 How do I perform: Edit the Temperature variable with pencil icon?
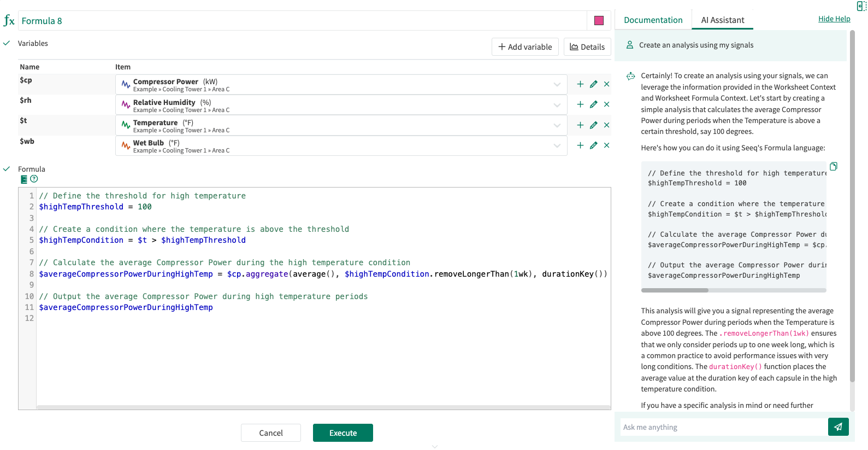coord(593,125)
